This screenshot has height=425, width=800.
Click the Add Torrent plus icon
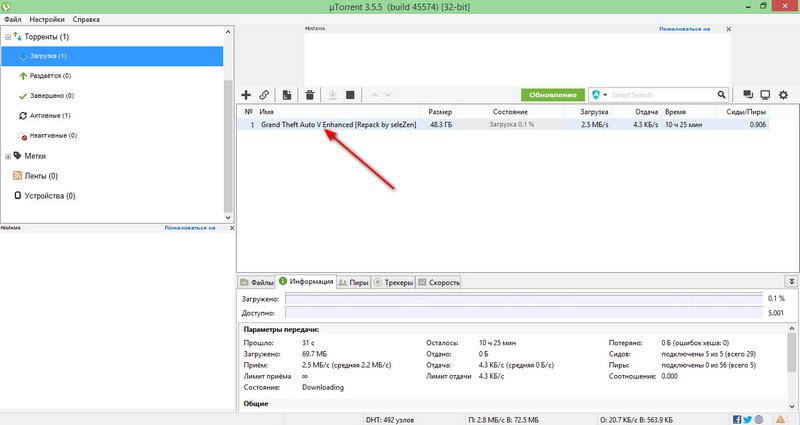pos(246,94)
